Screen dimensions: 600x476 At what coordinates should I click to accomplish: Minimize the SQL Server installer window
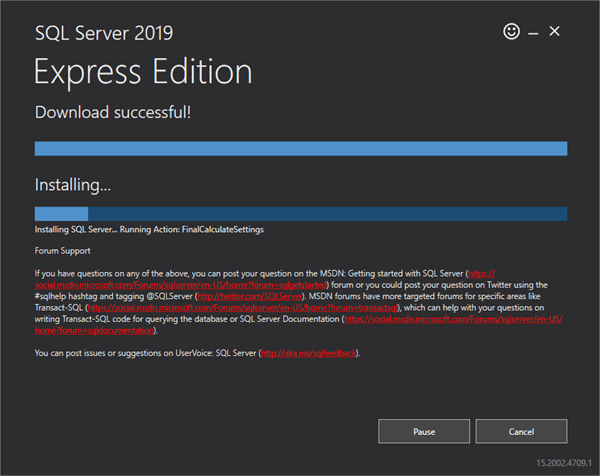point(533,34)
